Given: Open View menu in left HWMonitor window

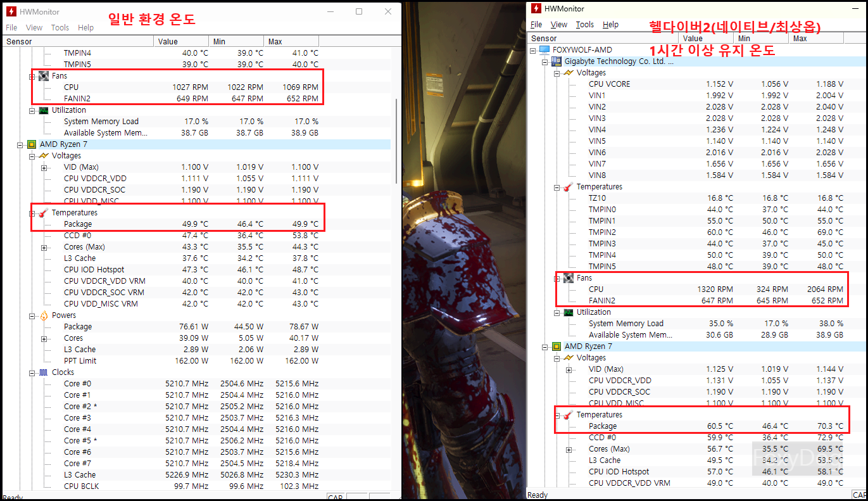Looking at the screenshot, I should tap(34, 28).
